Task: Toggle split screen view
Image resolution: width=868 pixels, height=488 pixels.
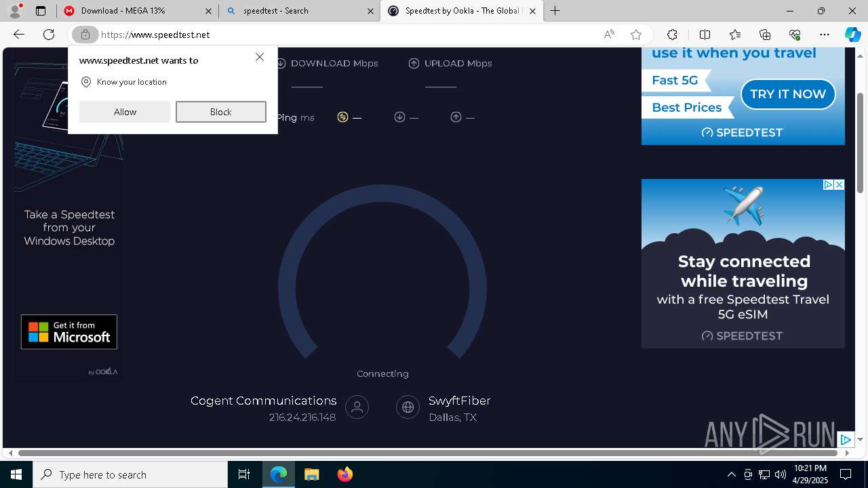Action: 705,35
